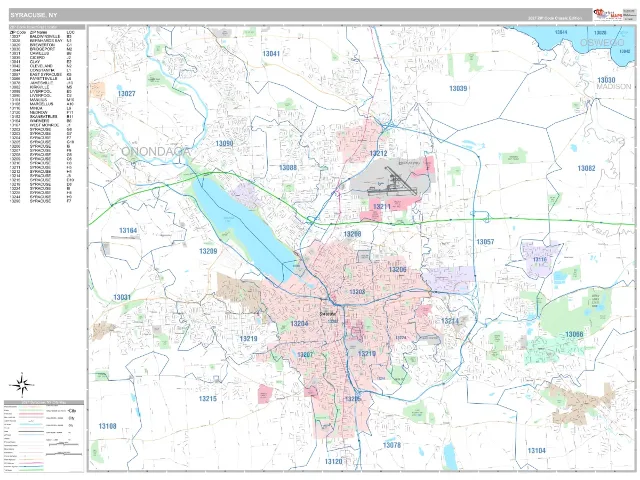This screenshot has width=640, height=480.
Task: Click ZIP code 13214 on the map
Action: click(450, 321)
